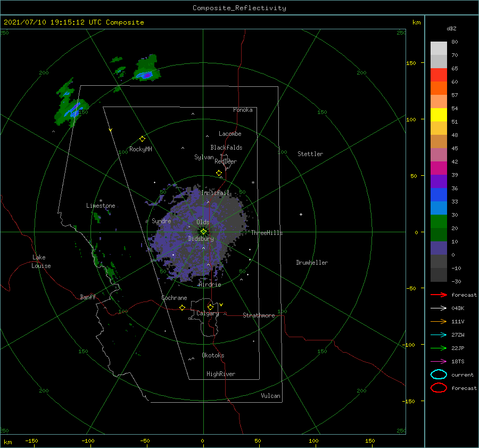Click the cyan 27ZW arrow legend icon
The width and height of the screenshot is (479, 448).
tap(439, 335)
